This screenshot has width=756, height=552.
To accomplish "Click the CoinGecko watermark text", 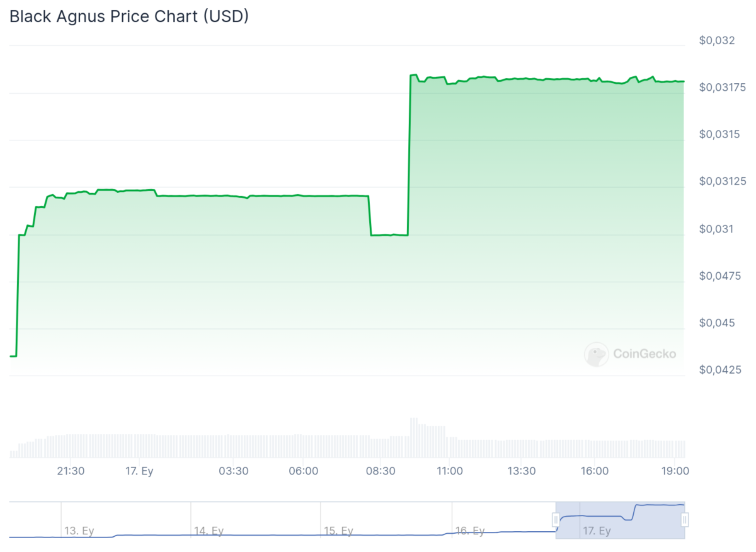I will point(644,354).
